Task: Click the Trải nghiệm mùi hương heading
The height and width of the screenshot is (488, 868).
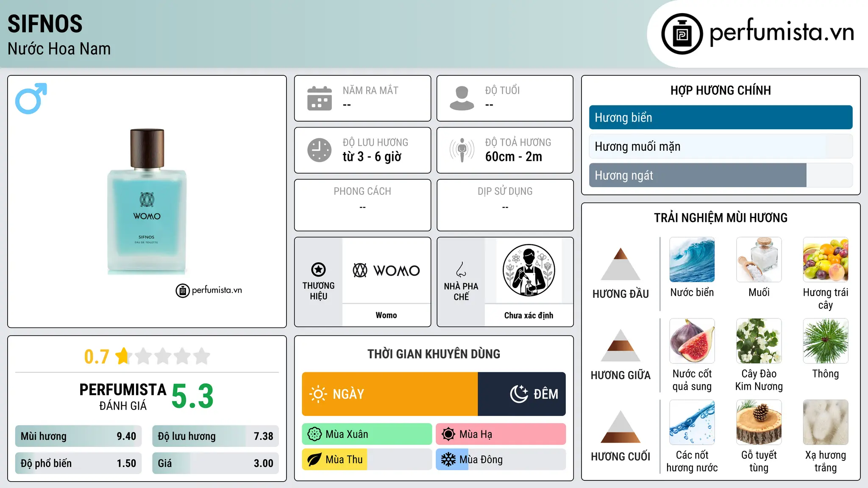Action: point(721,218)
